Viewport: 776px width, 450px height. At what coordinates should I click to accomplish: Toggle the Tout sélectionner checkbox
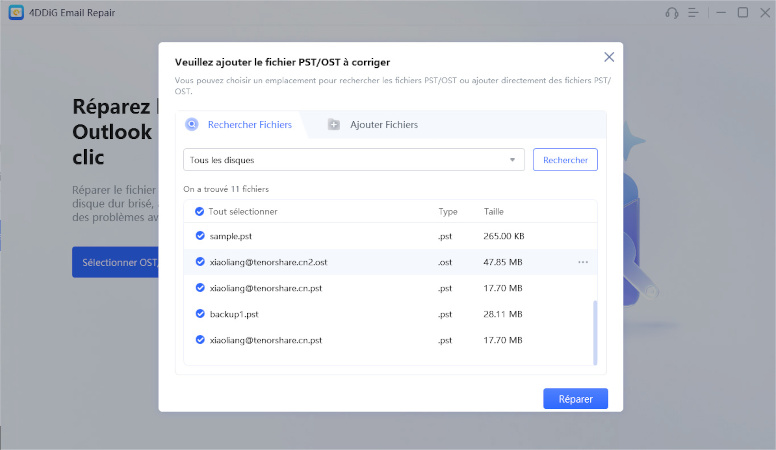(199, 211)
